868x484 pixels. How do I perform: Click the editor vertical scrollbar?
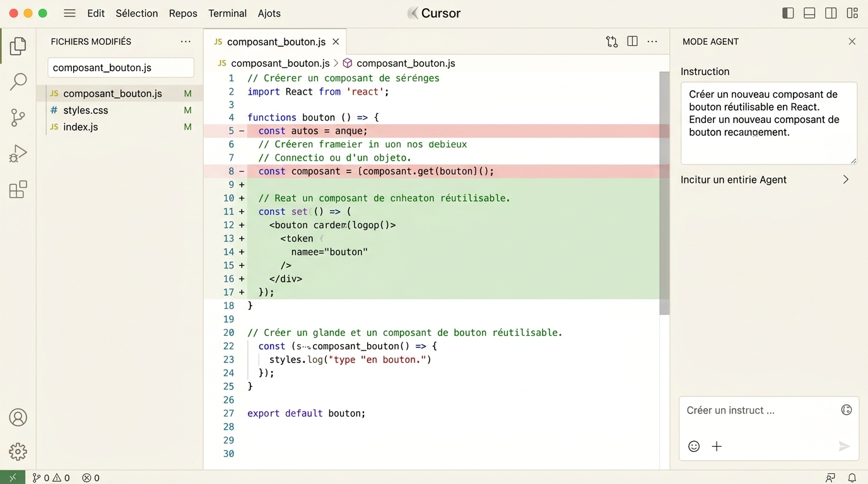664,192
